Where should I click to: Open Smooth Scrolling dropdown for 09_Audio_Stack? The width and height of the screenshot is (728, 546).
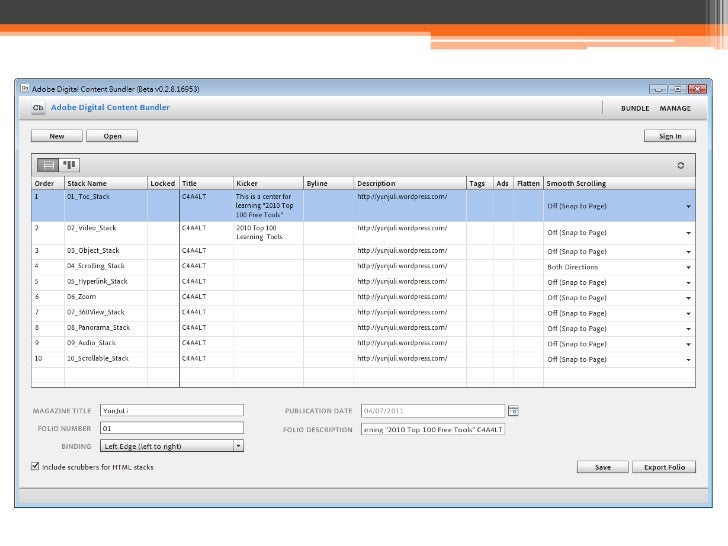(689, 344)
